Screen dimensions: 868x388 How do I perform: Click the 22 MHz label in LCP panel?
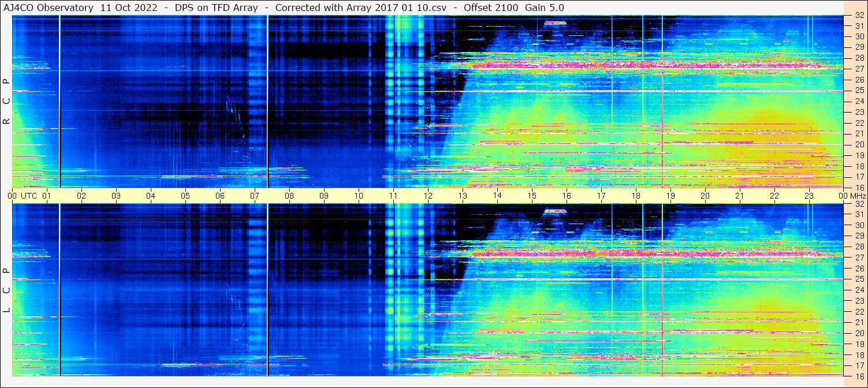(859, 311)
